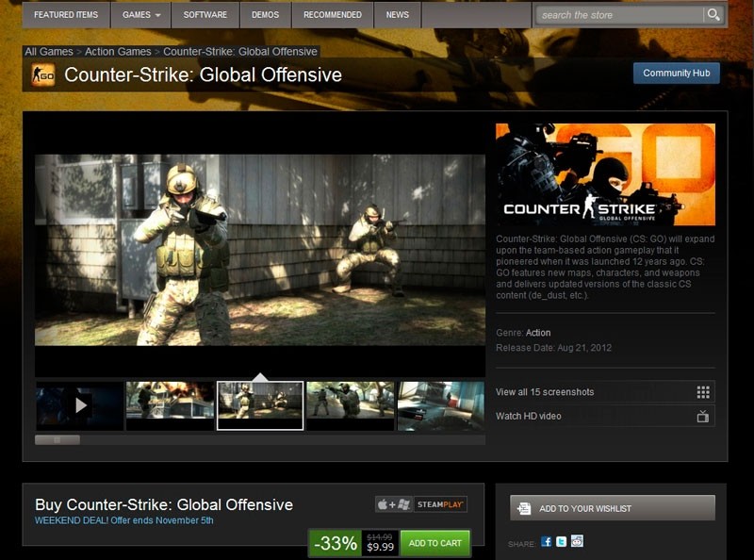Click the wishlist document icon
Screen dimensions: 754x560
(524, 508)
